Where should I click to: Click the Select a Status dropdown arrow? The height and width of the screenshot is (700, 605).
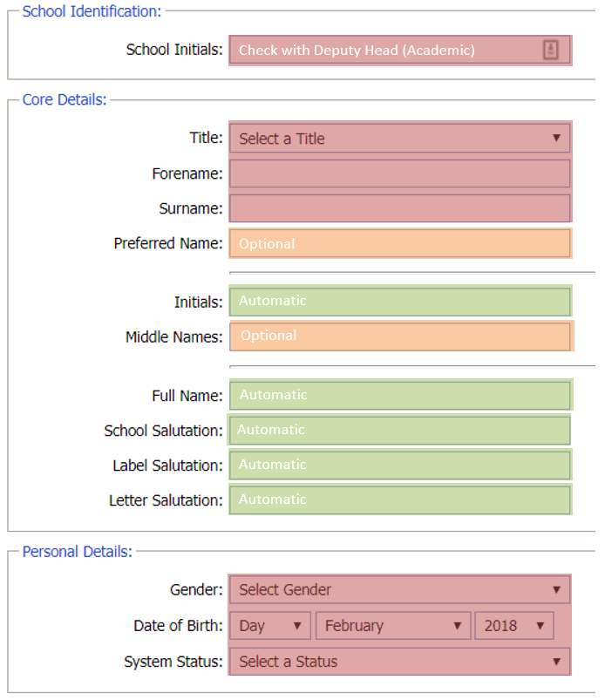click(x=556, y=661)
